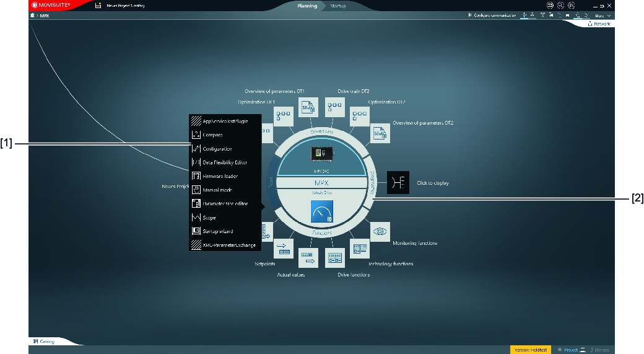Open Overview of parameters DT1 tile
Screen dimensions: 644x354
(x=308, y=108)
